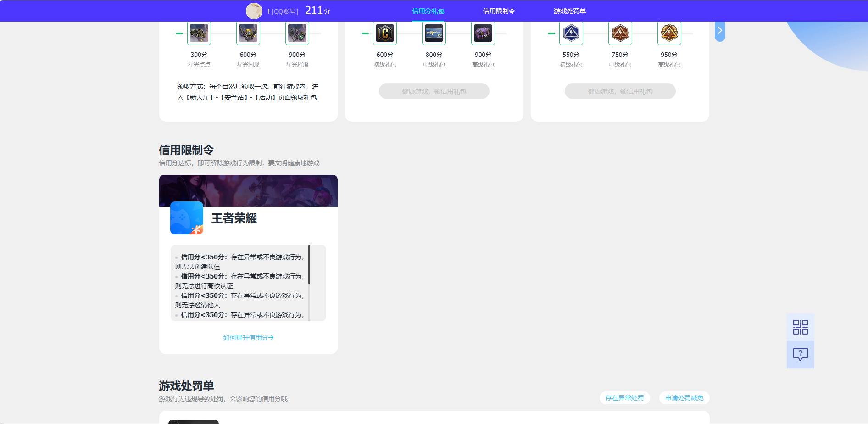Select the 800分 中级礼包 weapon icon
The height and width of the screenshot is (424, 868).
(434, 33)
